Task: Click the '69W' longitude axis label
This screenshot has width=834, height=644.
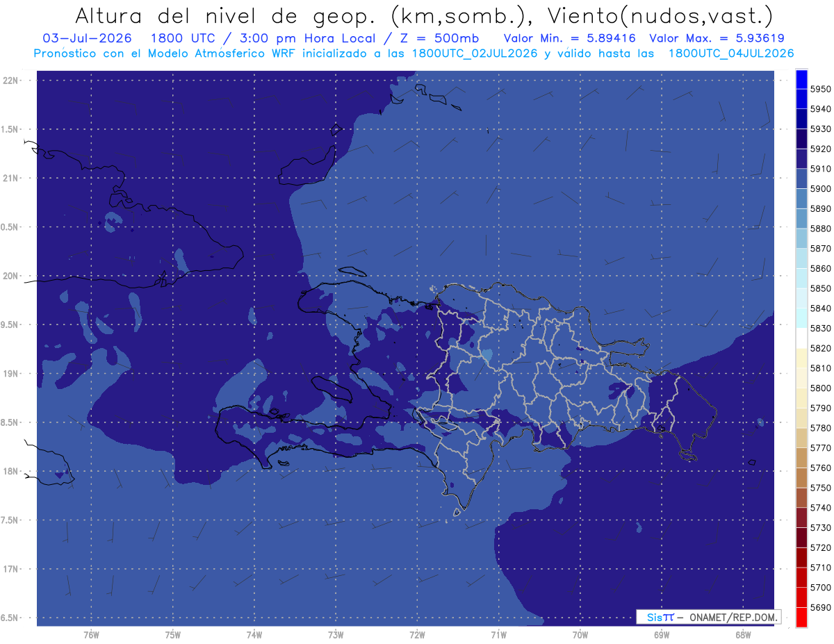Action: [661, 635]
